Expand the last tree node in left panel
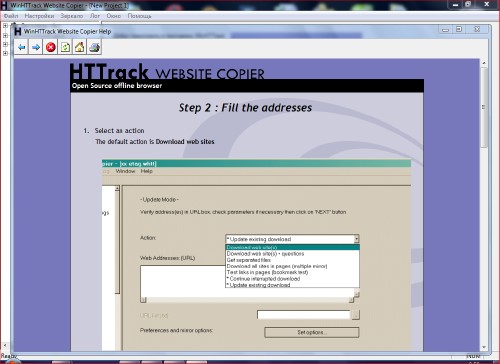The width and height of the screenshot is (500, 364). (5, 53)
